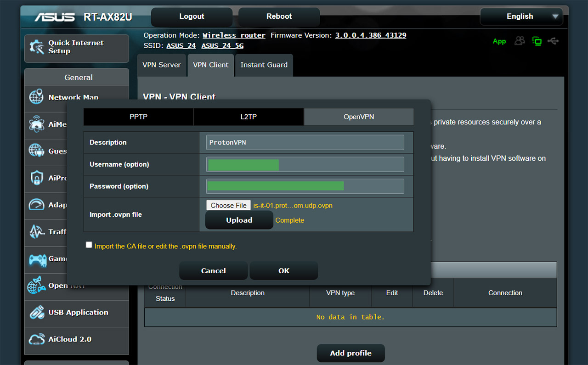Click the AiCloud 2.0 cloud icon
588x365 pixels.
pyautogui.click(x=36, y=339)
